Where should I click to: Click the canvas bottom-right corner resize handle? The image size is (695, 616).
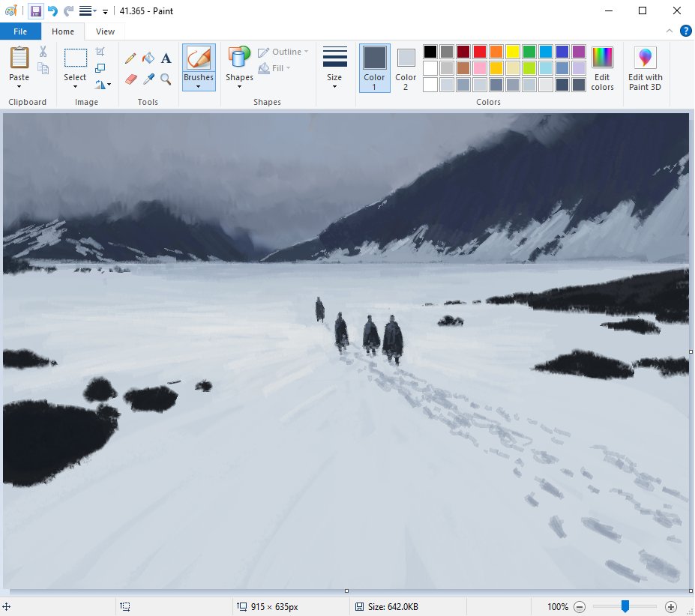click(x=691, y=591)
